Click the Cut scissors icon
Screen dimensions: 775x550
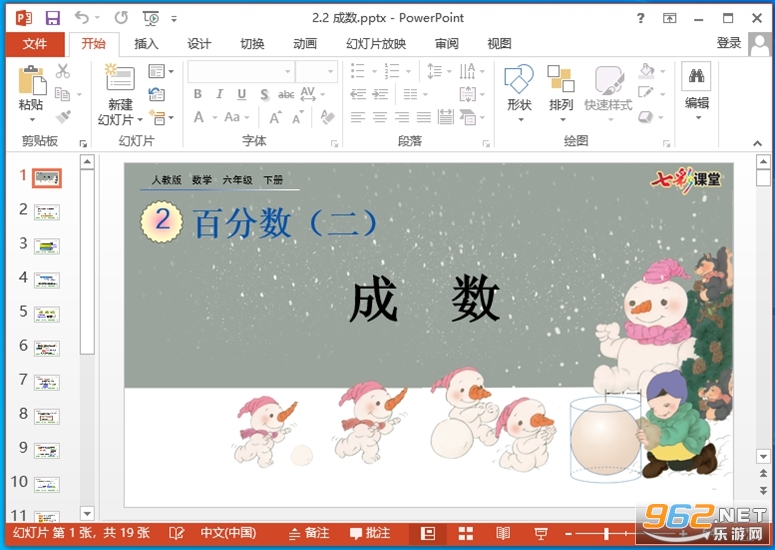point(63,71)
